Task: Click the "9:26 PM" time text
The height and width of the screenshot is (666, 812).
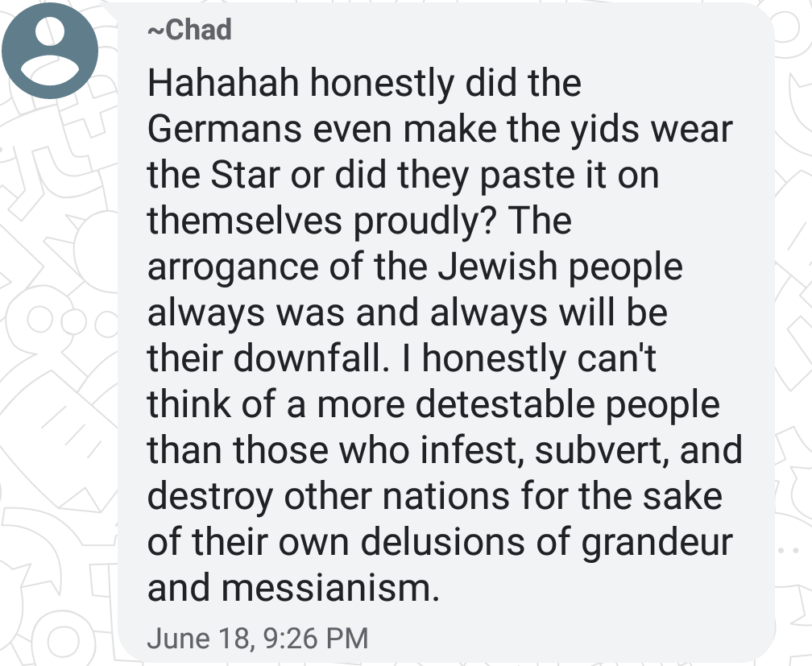Action: tap(316, 638)
